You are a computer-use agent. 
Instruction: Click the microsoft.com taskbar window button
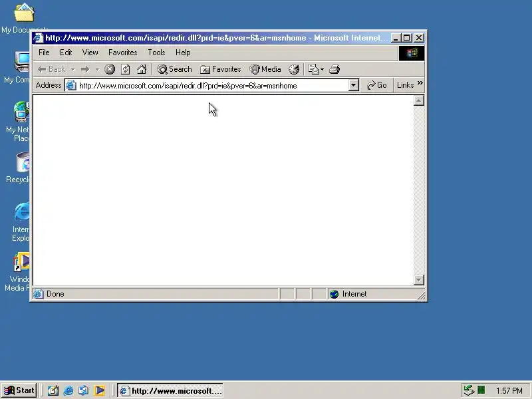tap(171, 390)
